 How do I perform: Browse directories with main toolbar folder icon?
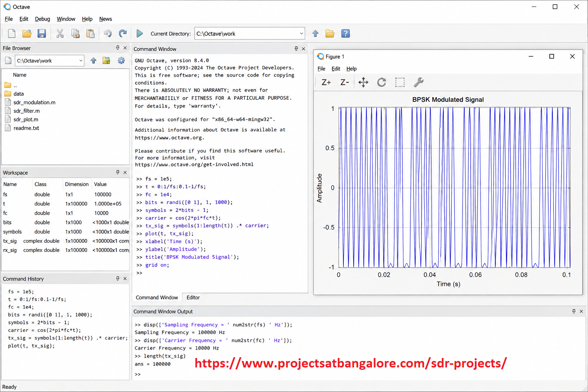click(330, 34)
